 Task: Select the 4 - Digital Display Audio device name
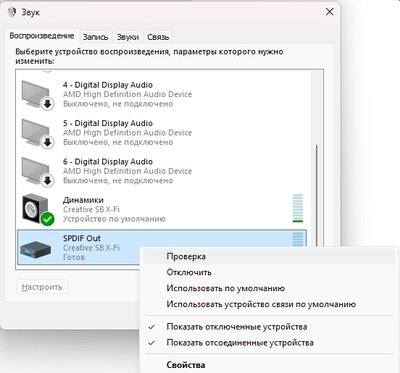click(x=108, y=85)
